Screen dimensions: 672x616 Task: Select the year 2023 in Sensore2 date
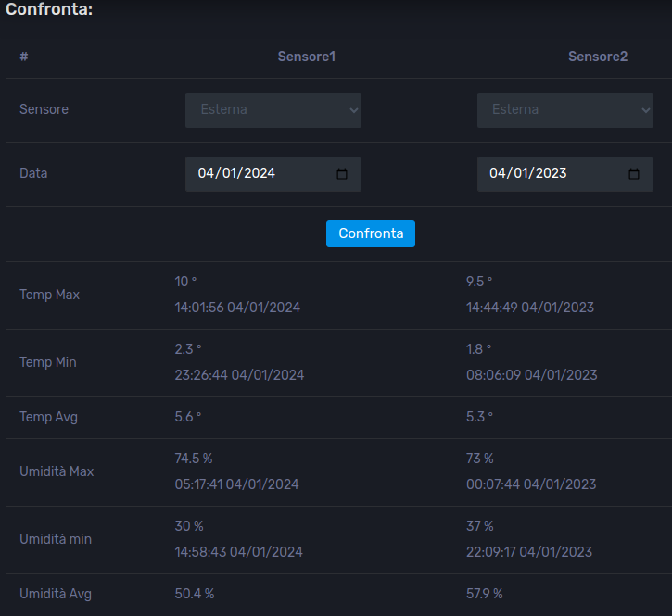551,173
